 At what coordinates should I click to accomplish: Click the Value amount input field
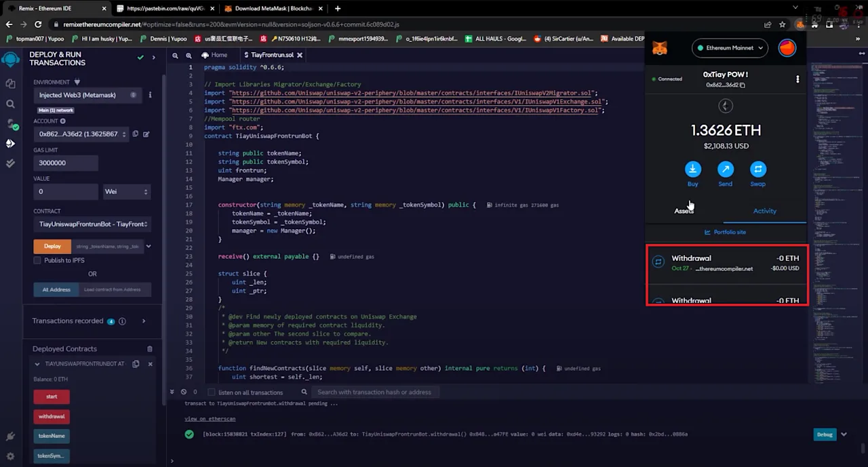click(x=66, y=192)
